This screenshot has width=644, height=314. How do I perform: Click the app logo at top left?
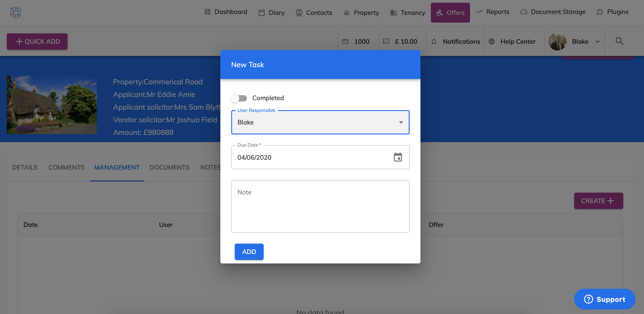click(x=16, y=12)
